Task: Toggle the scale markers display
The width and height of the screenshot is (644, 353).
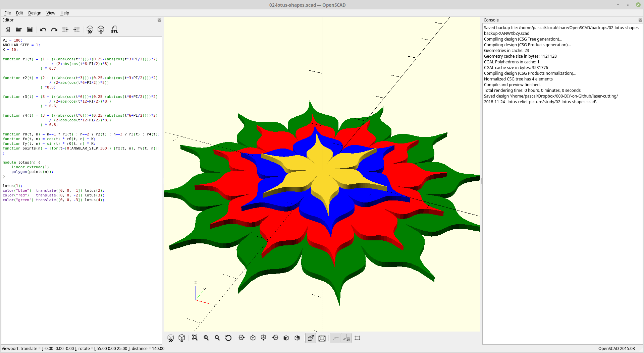Action: tap(346, 338)
